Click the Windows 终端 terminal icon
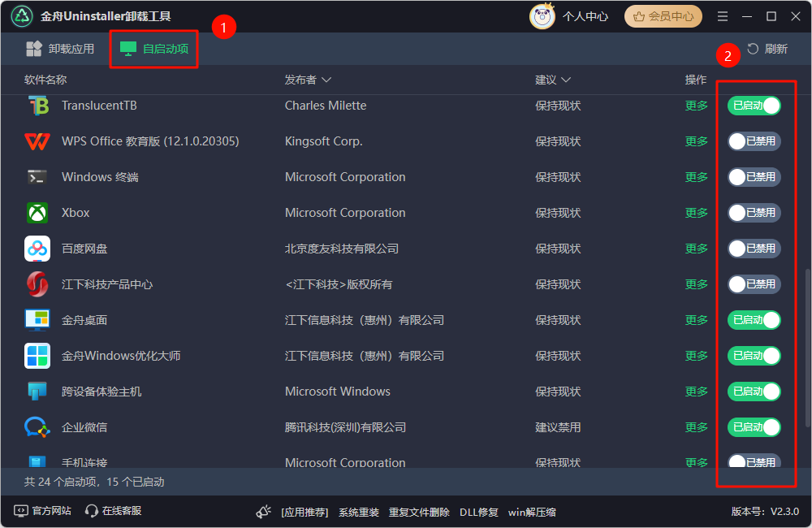This screenshot has width=812, height=528. [37, 177]
